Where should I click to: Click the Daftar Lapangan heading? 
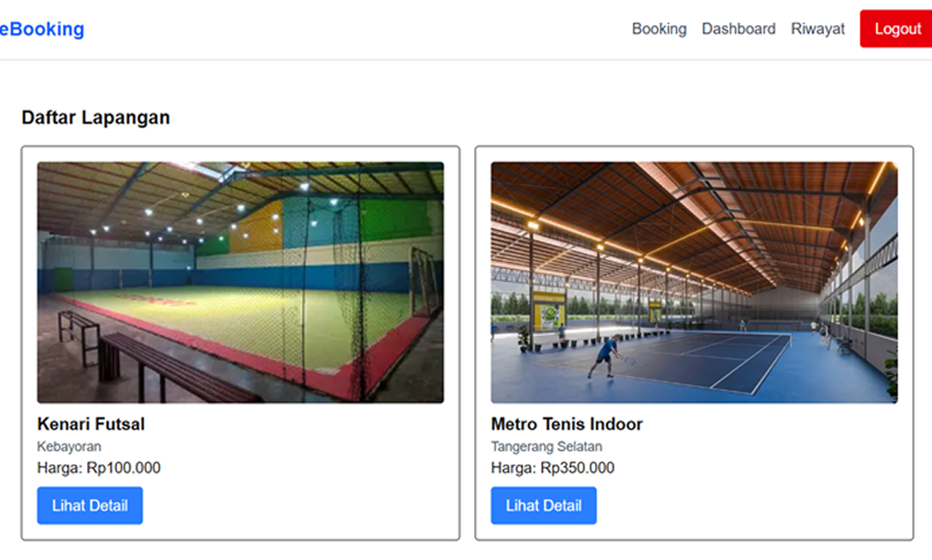96,117
